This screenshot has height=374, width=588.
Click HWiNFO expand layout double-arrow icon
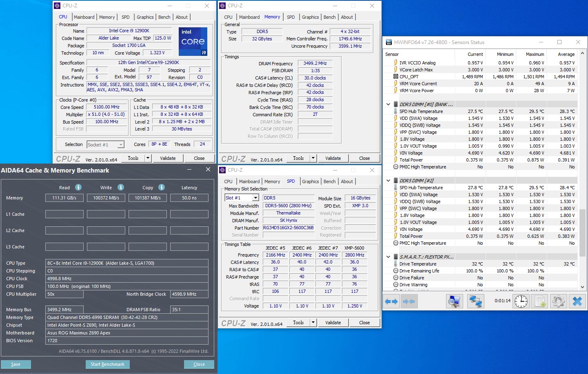coord(391,301)
